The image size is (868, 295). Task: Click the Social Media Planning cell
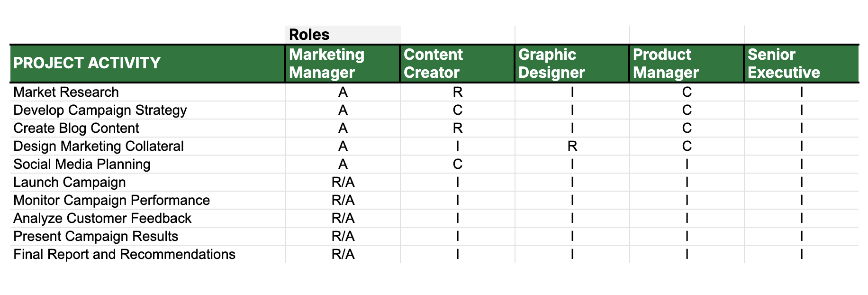pos(82,164)
